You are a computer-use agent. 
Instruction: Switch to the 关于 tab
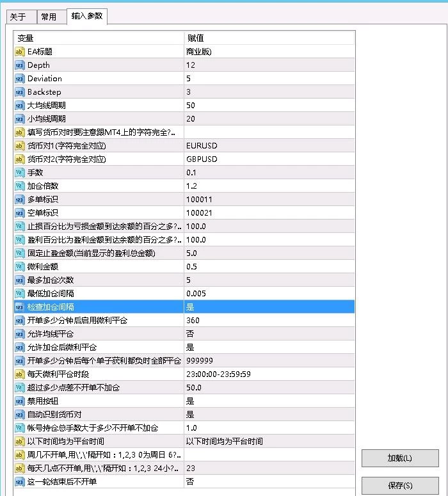(18, 17)
